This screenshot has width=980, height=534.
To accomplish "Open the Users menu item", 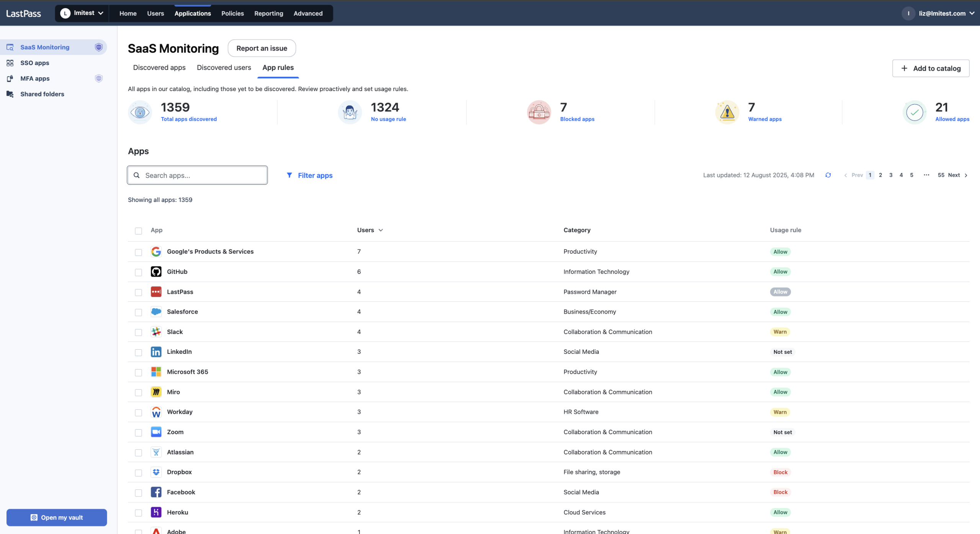I will tap(155, 13).
